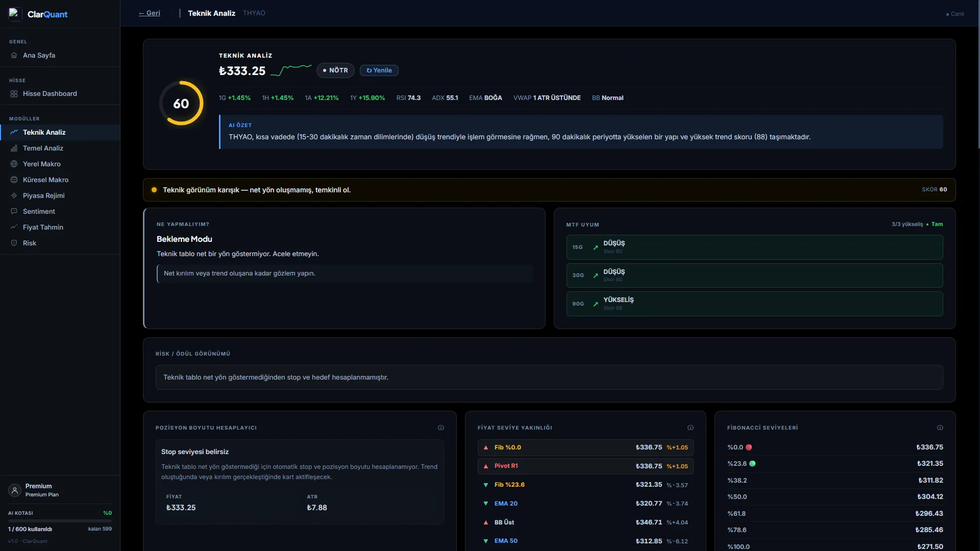Open the Piyasa Rejimi module
Viewport: 980px width, 551px height.
point(60,195)
